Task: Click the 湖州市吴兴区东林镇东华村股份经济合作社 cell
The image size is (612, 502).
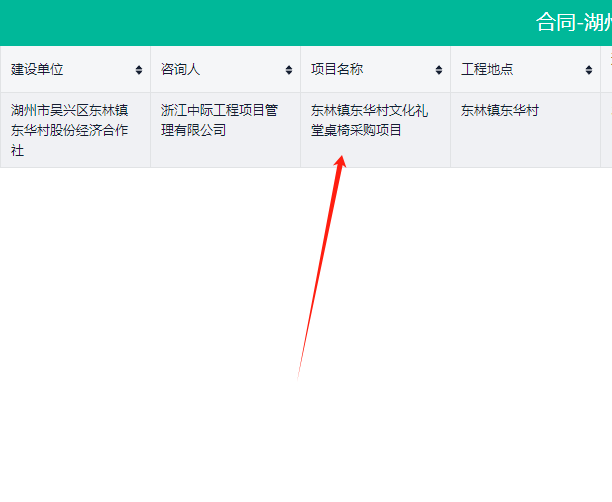Action: tap(74, 130)
